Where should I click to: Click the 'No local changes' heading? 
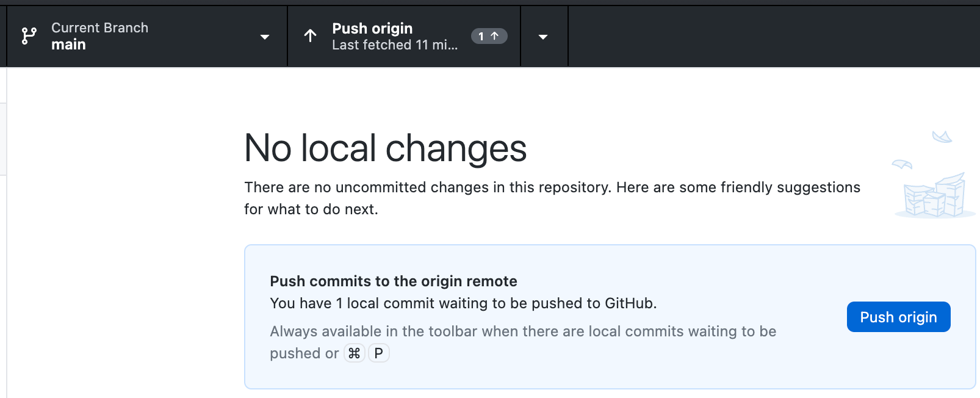tap(385, 148)
